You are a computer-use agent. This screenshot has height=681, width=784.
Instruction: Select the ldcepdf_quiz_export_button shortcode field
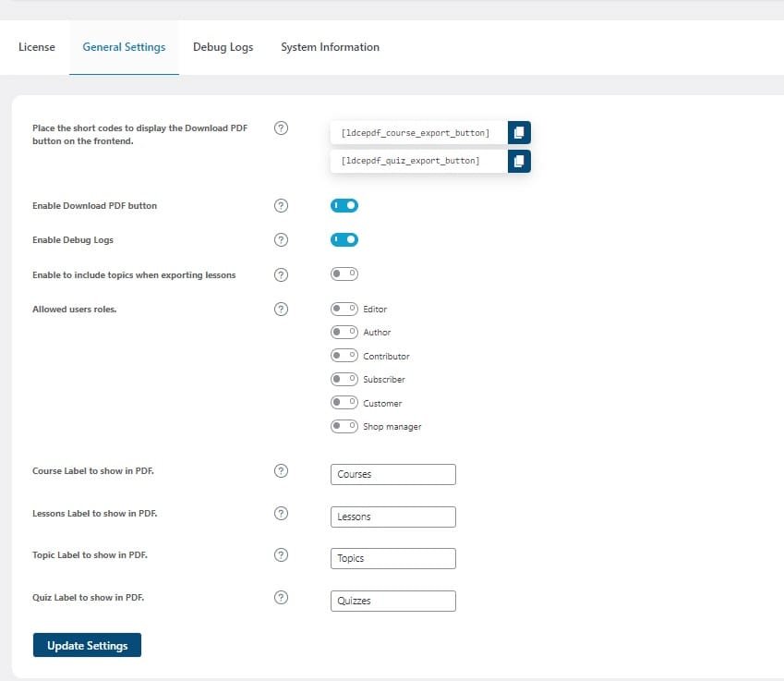[x=419, y=161]
